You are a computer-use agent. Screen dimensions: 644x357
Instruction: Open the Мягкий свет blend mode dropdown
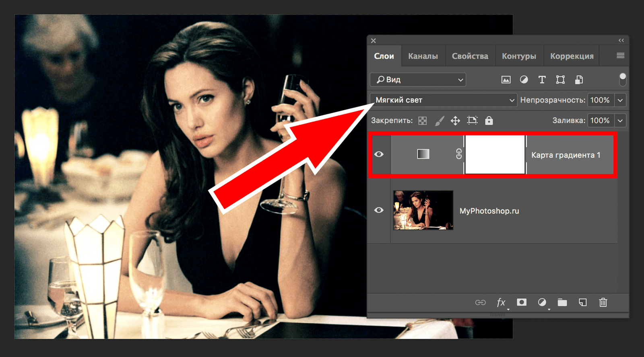coord(444,100)
